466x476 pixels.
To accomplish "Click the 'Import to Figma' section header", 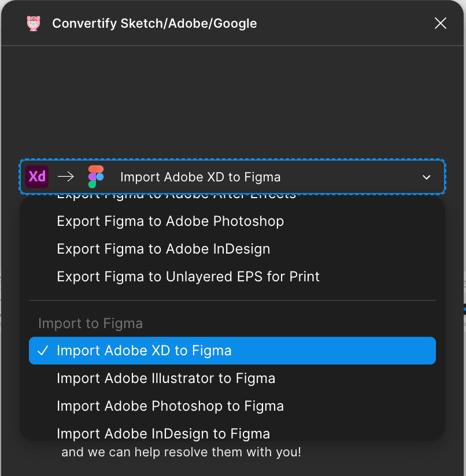I will 90,323.
